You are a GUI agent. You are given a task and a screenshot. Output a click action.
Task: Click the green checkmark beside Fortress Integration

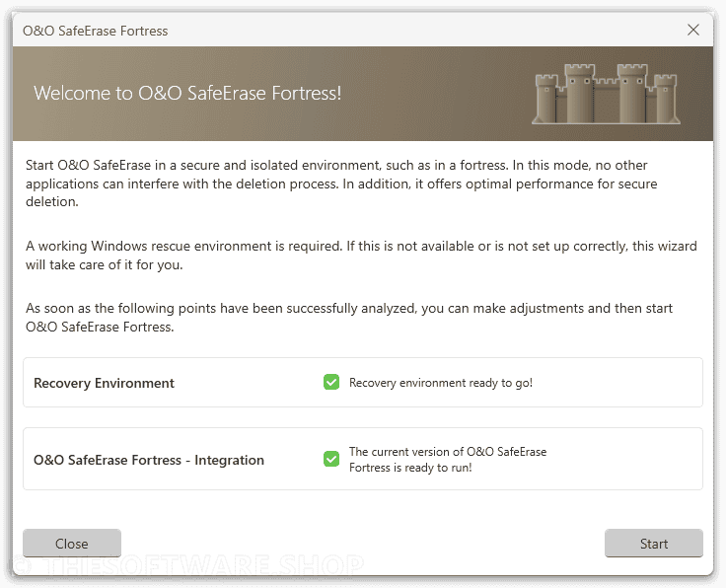331,459
